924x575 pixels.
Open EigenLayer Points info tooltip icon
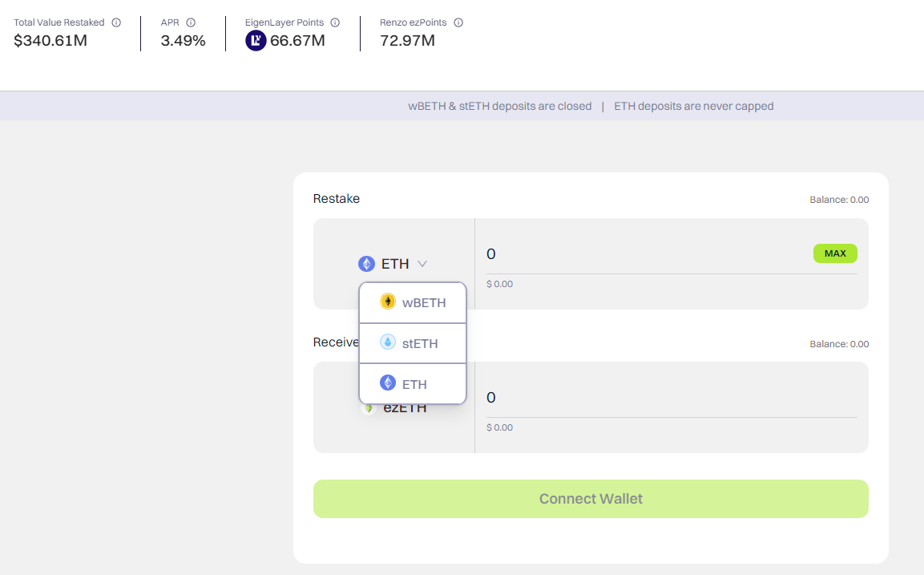click(x=335, y=22)
